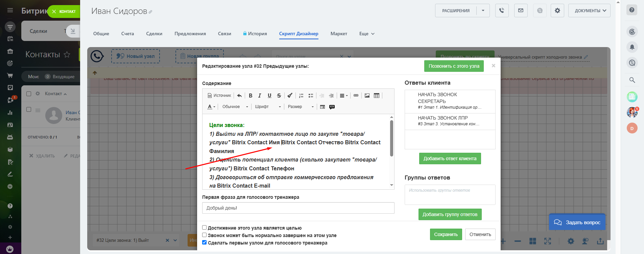Screen dimensions: 644x254
Task: Toggle bold formatting in editor toolbar
Action: click(x=251, y=96)
